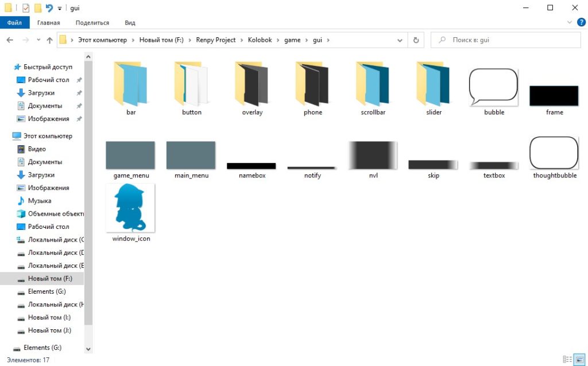This screenshot has width=588, height=366.
Task: Open the Файл menu
Action: pos(14,23)
